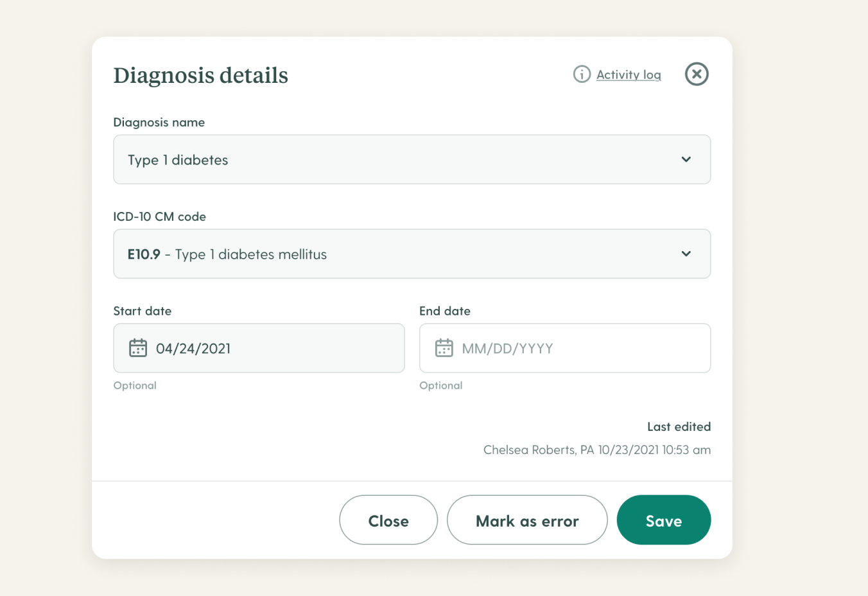Click the Mark as error button
This screenshot has width=868, height=596.
[x=527, y=520]
